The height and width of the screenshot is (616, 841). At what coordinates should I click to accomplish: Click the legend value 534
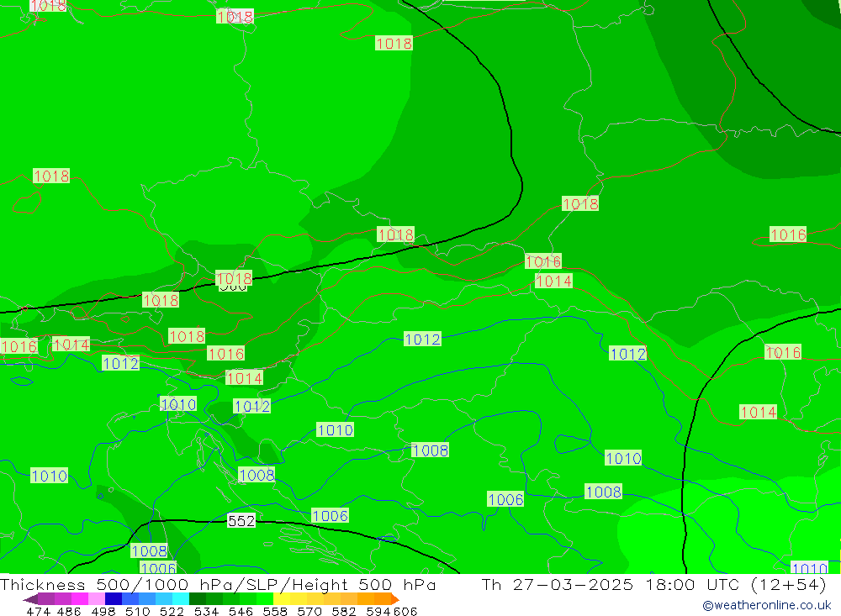click(x=206, y=611)
